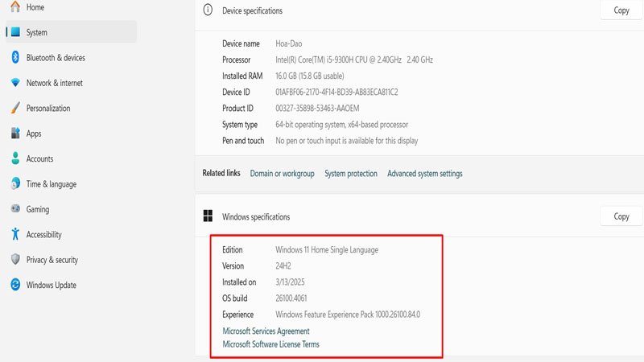Click the Related links label
The height and width of the screenshot is (362, 644).
(221, 173)
